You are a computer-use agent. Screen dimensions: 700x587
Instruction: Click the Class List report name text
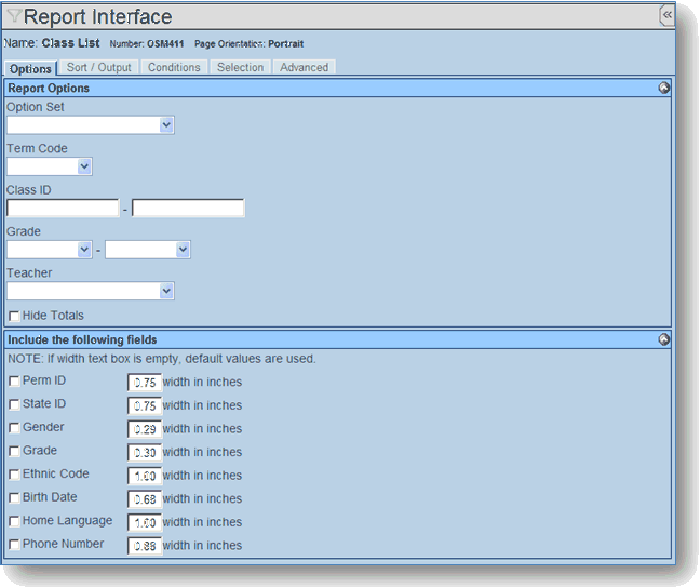click(x=71, y=43)
